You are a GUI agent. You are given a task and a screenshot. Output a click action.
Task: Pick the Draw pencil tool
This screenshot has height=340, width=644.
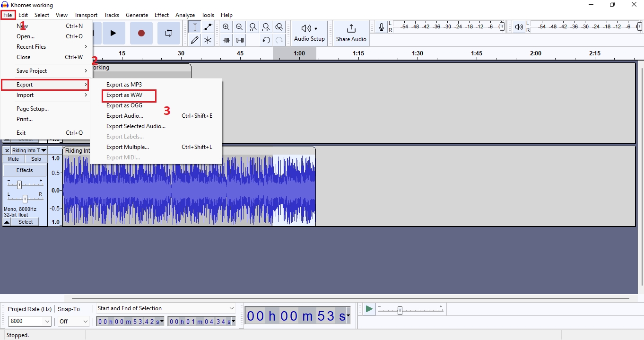coord(194,40)
